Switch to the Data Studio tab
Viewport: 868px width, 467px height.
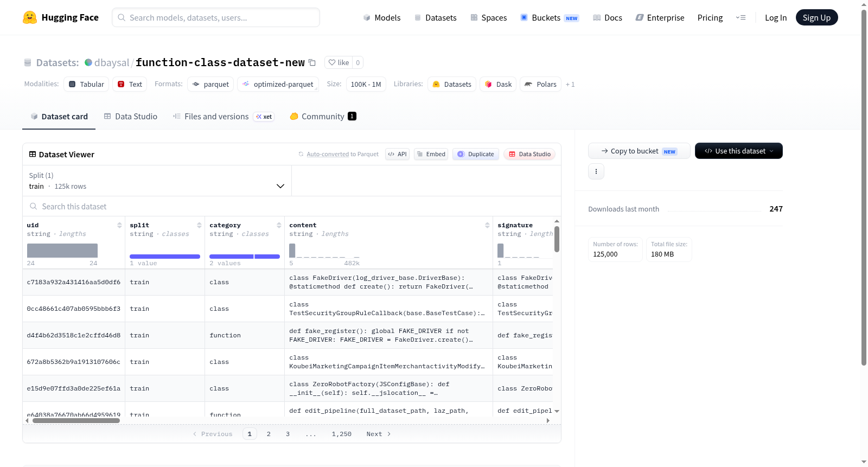130,116
